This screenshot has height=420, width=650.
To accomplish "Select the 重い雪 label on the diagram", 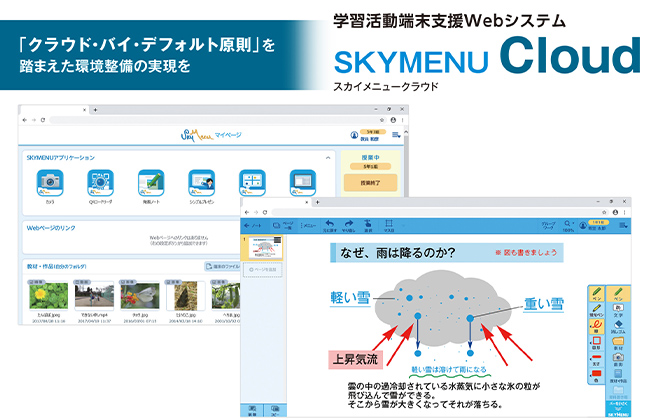I will (x=544, y=304).
